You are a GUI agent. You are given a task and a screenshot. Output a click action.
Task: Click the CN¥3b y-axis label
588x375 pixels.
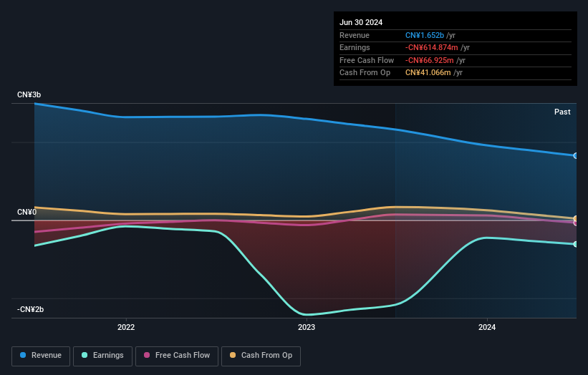pos(29,94)
